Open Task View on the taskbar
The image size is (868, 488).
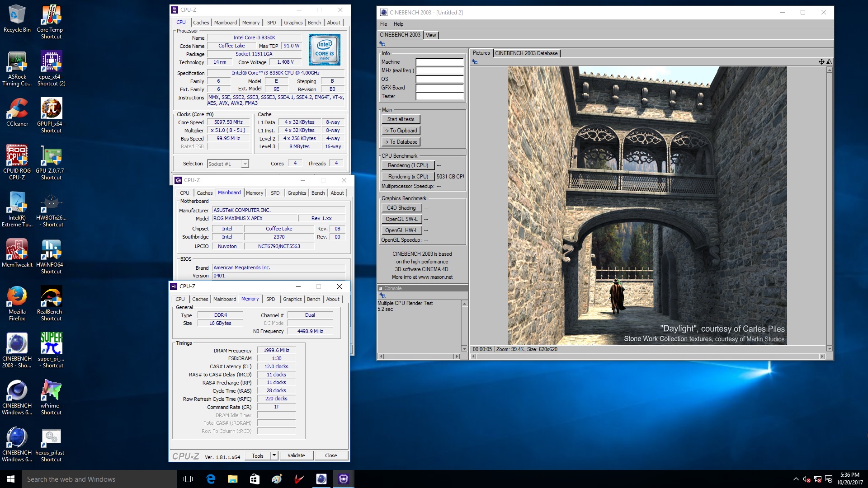188,479
